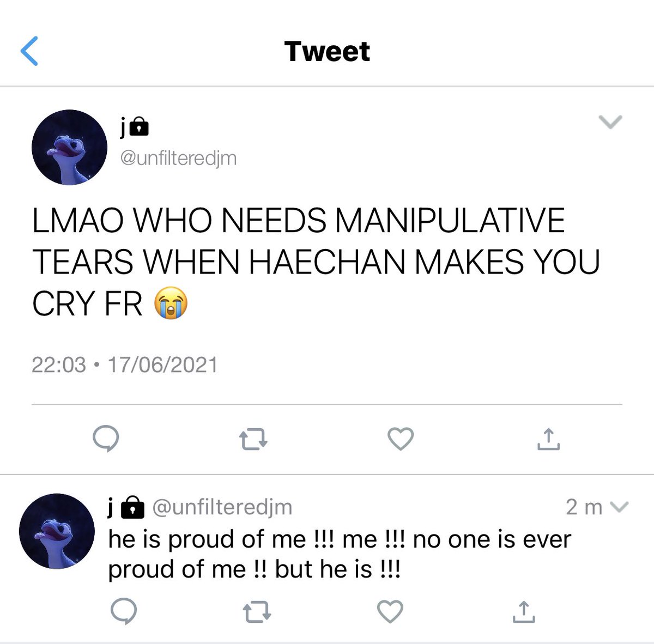Open @unfilteredjm handle in the reply
Viewport: 654px width, 644px height.
pyautogui.click(x=222, y=507)
